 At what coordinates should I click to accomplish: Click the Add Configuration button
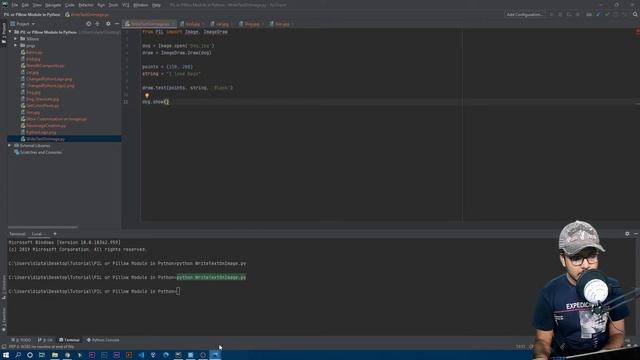pos(524,14)
